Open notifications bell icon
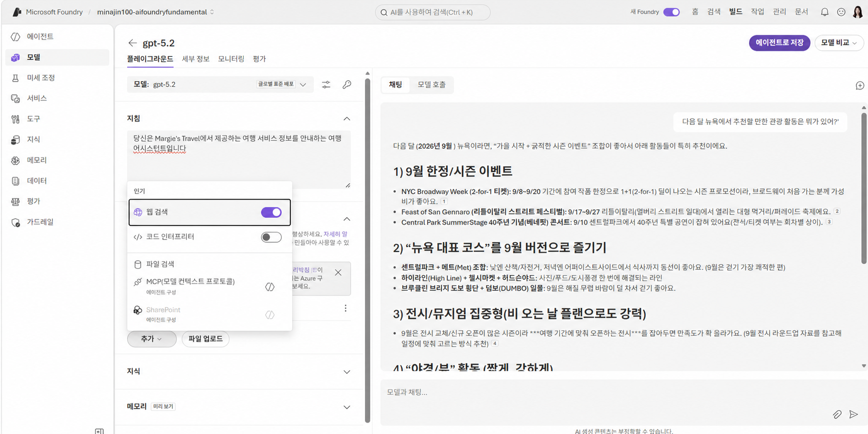868x434 pixels. pyautogui.click(x=824, y=12)
